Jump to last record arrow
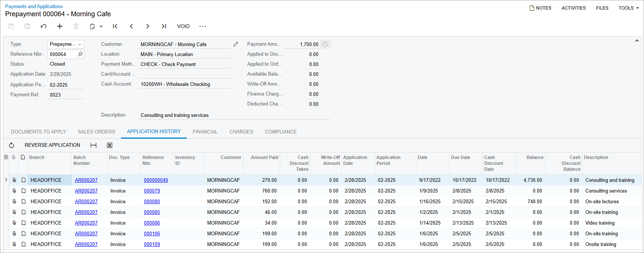Viewport: 644px width, 253px height. tap(164, 26)
